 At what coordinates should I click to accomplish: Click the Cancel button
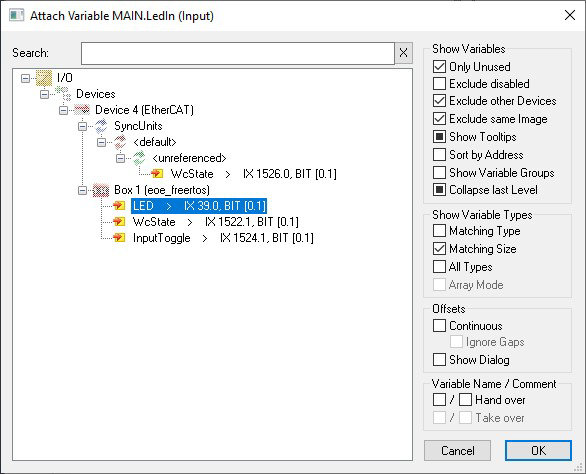[x=457, y=450]
